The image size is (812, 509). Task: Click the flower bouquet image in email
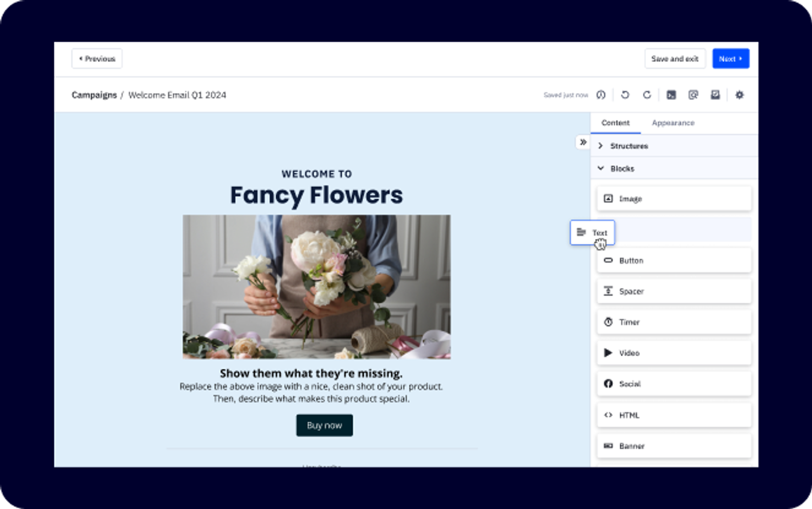316,287
